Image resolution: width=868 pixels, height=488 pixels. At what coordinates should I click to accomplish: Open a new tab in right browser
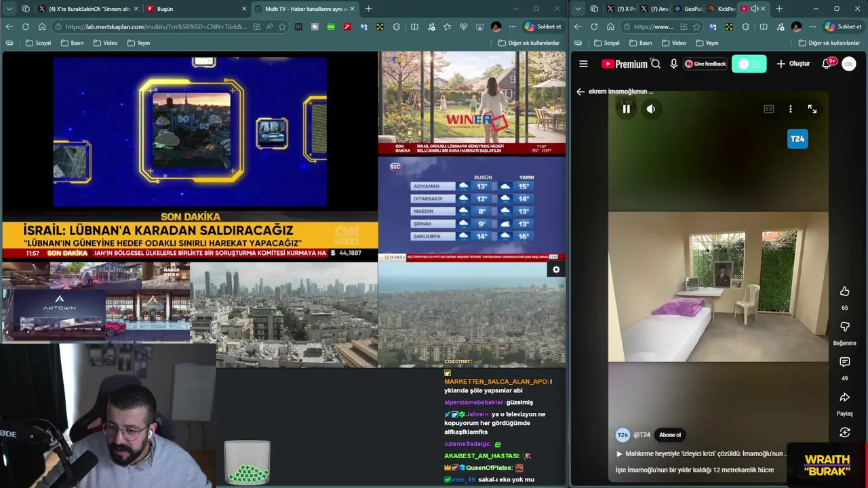coord(779,9)
